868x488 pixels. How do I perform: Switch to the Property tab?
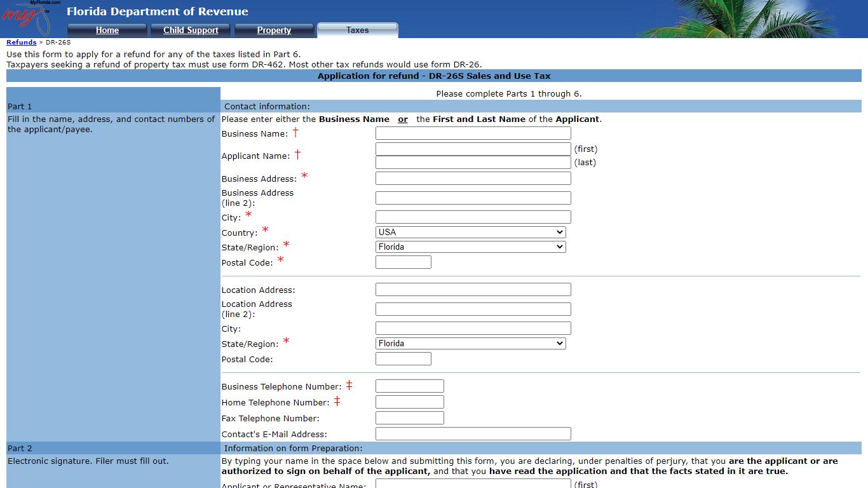click(x=274, y=30)
